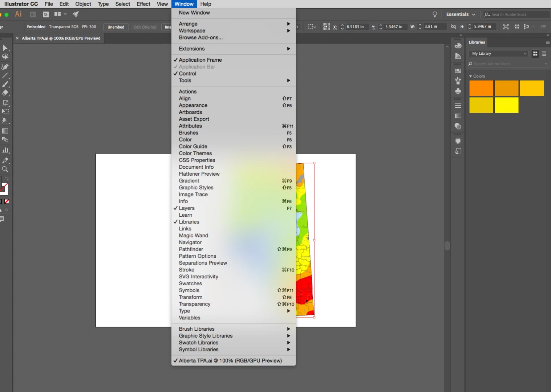Screen dimensions: 551x392
Task: Expand the Swatch Libraries submenu
Action: tap(234, 343)
